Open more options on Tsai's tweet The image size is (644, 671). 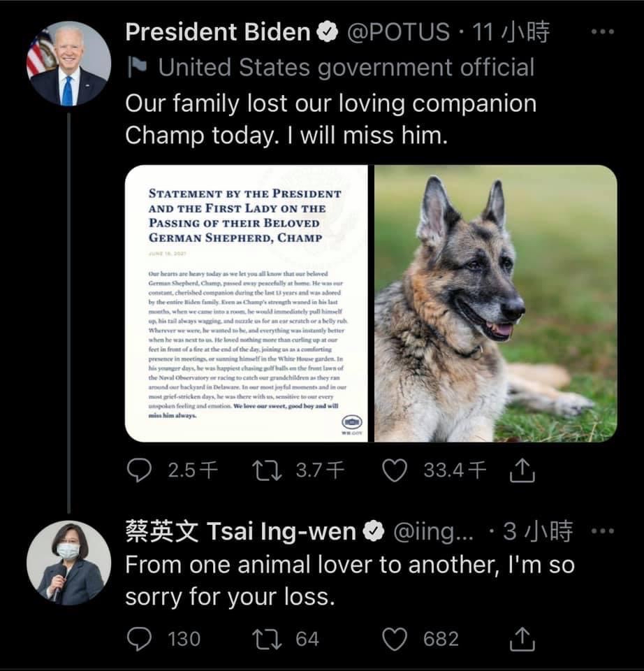602,531
